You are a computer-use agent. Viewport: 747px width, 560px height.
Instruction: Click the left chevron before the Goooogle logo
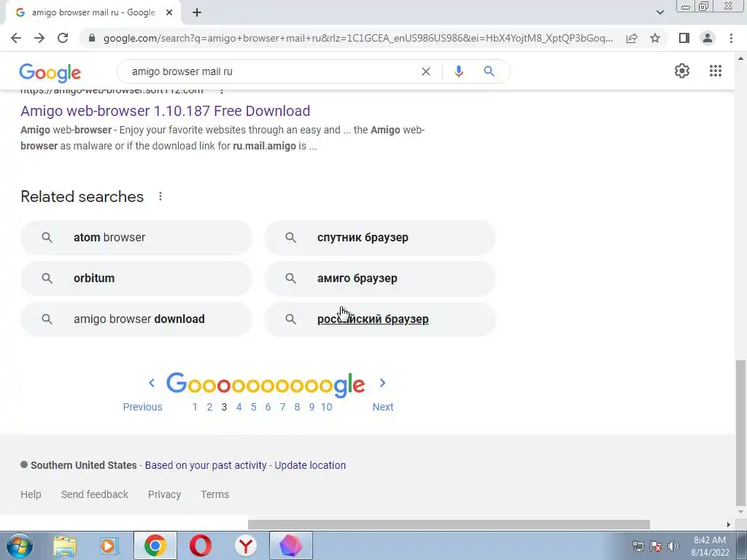[152, 383]
